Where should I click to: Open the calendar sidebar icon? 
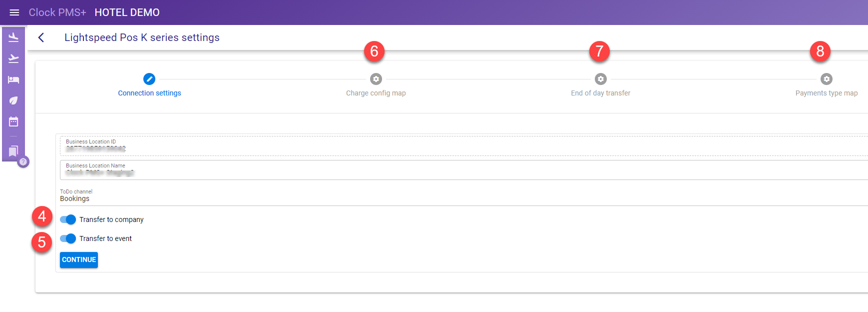coord(13,121)
